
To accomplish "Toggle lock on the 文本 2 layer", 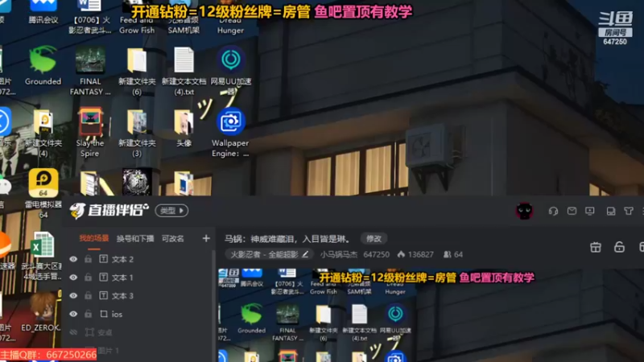I will [x=88, y=259].
